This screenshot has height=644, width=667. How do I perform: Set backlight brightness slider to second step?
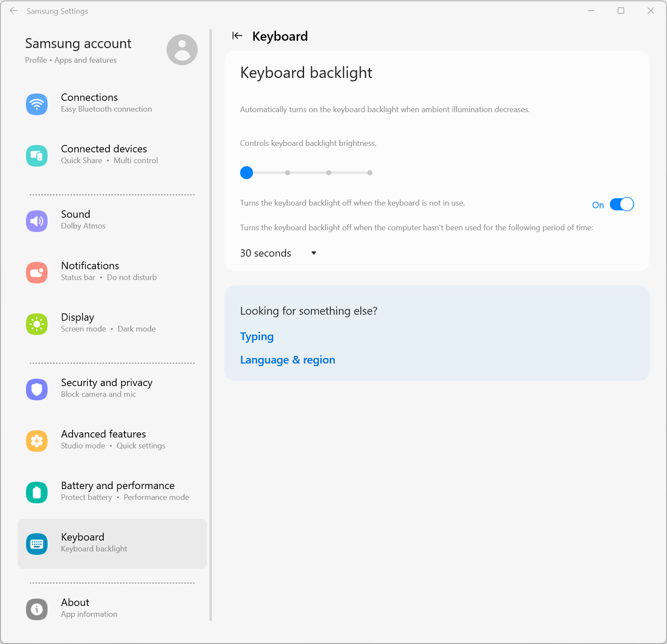point(288,173)
